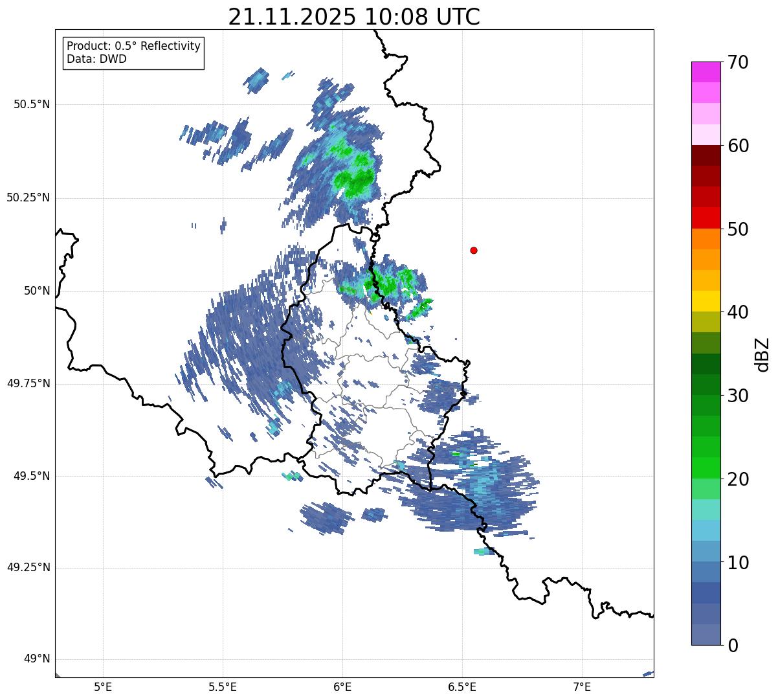This screenshot has width=778, height=700.
Task: Click the 6°E longitude label
Action: click(x=342, y=687)
